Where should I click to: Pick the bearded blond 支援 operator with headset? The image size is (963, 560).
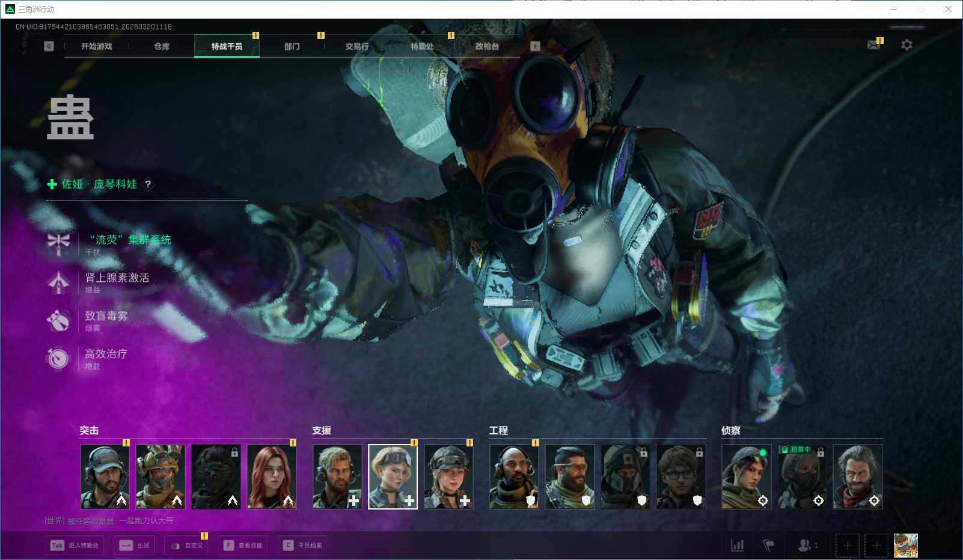pyautogui.click(x=337, y=477)
